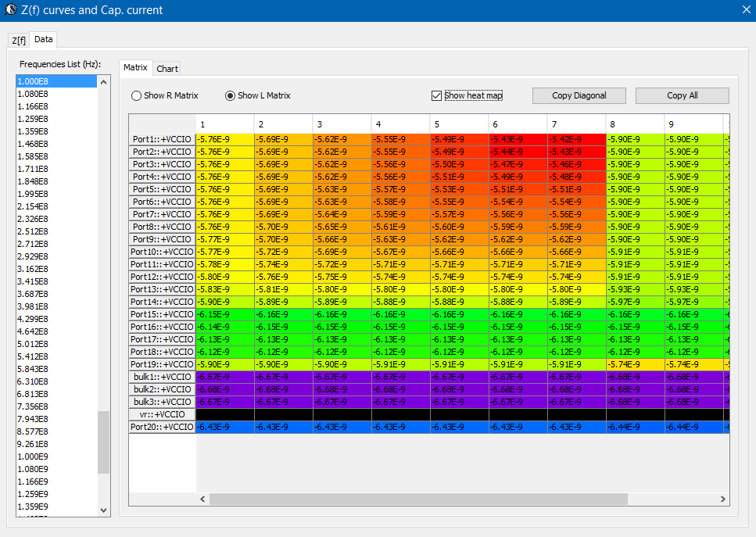The height and width of the screenshot is (537, 756).
Task: Select the Matrix tab
Action: click(135, 68)
